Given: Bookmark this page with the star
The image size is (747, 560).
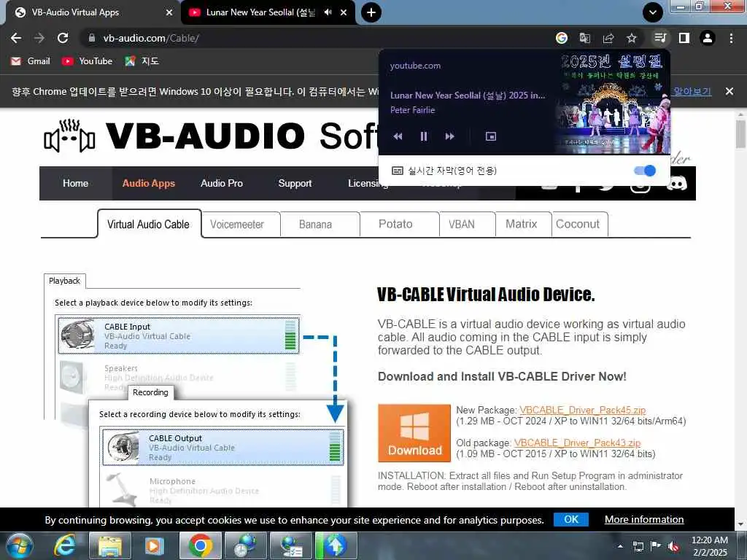Looking at the screenshot, I should (631, 38).
